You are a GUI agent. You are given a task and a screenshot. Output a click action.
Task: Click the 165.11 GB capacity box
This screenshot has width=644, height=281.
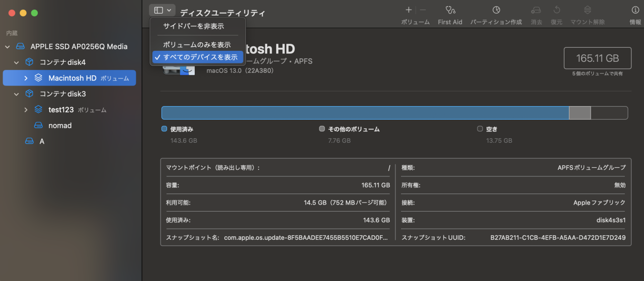[597, 58]
